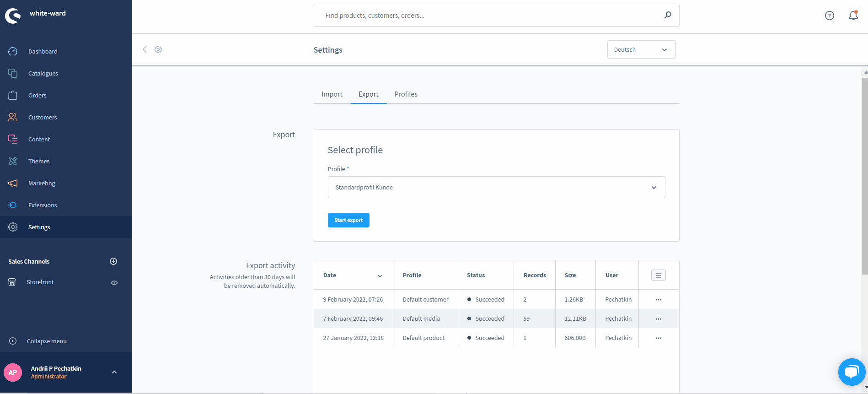The width and height of the screenshot is (868, 394).
Task: Click the gear icon beside back arrow
Action: (158, 49)
